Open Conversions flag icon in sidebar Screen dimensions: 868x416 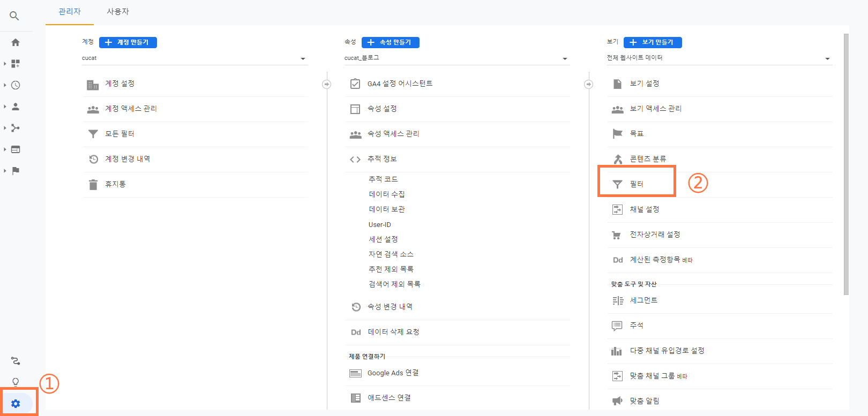[16, 171]
